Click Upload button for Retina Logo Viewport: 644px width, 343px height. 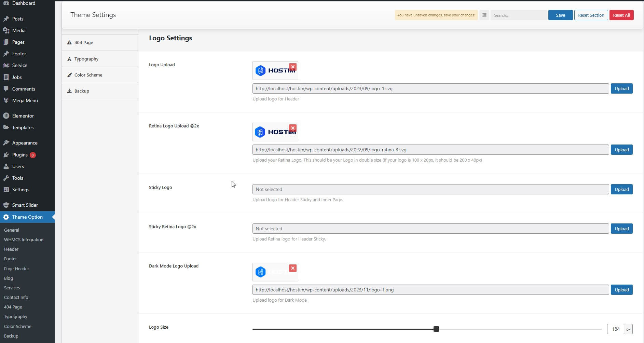coord(621,150)
